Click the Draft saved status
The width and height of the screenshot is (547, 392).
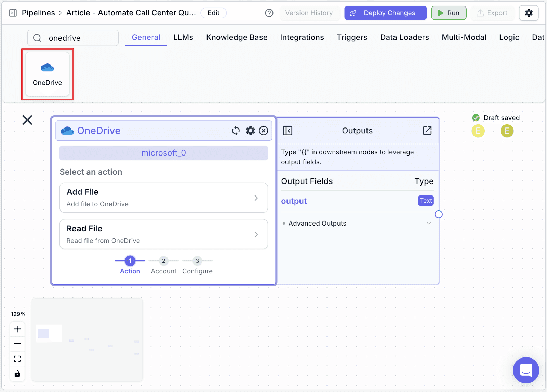point(496,118)
